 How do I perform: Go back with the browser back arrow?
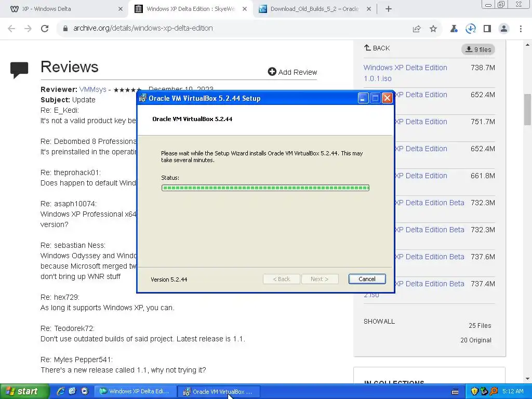click(x=11, y=29)
